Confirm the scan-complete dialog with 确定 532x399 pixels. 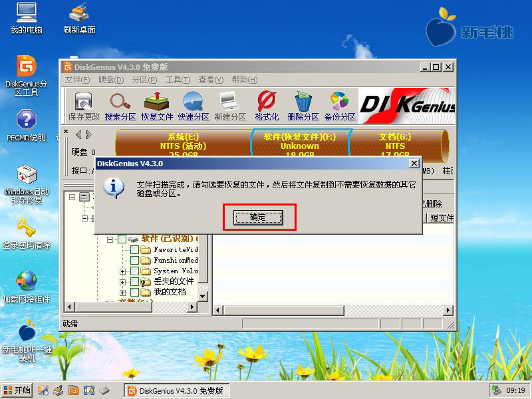(x=258, y=217)
